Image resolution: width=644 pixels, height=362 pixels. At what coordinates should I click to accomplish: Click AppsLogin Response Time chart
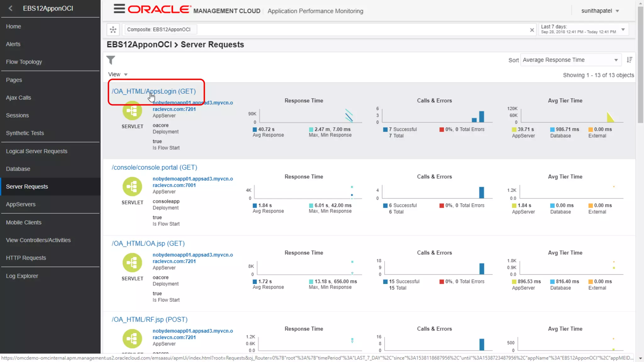(310, 116)
